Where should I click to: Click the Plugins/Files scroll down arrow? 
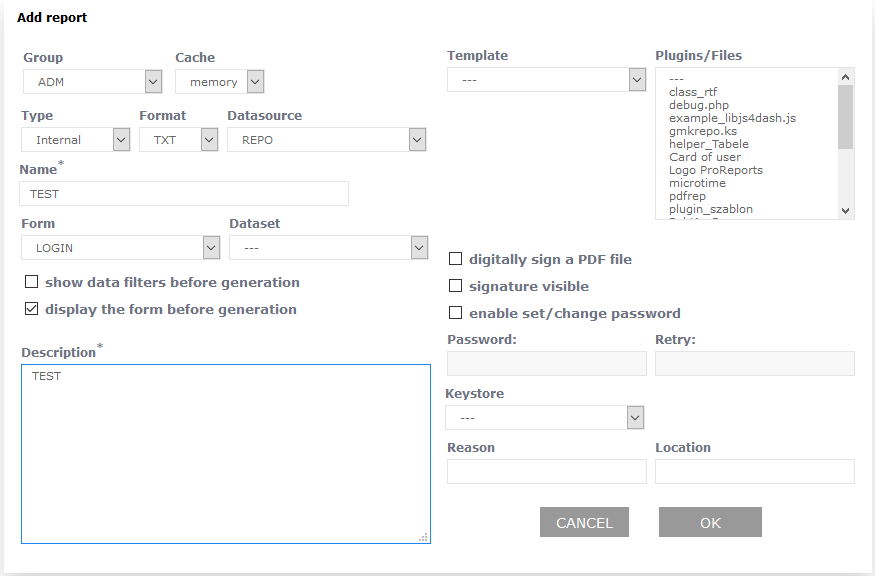pyautogui.click(x=845, y=211)
